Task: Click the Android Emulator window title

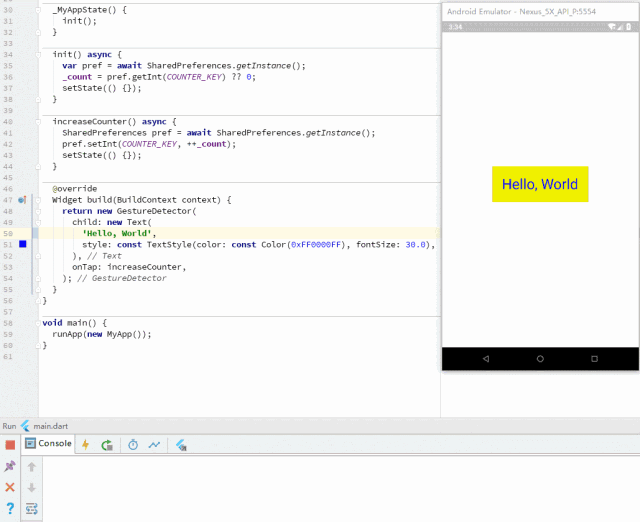Action: click(x=521, y=11)
